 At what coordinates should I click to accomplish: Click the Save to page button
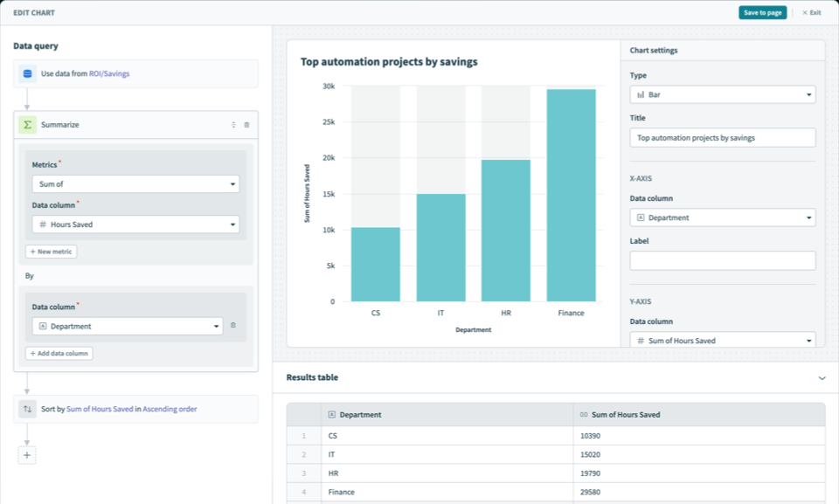click(x=762, y=12)
